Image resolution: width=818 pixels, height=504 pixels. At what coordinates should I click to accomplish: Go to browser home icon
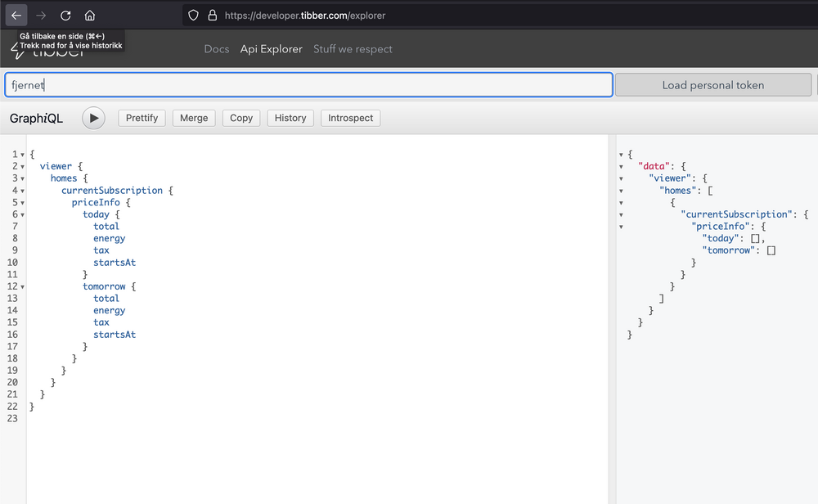click(x=90, y=15)
